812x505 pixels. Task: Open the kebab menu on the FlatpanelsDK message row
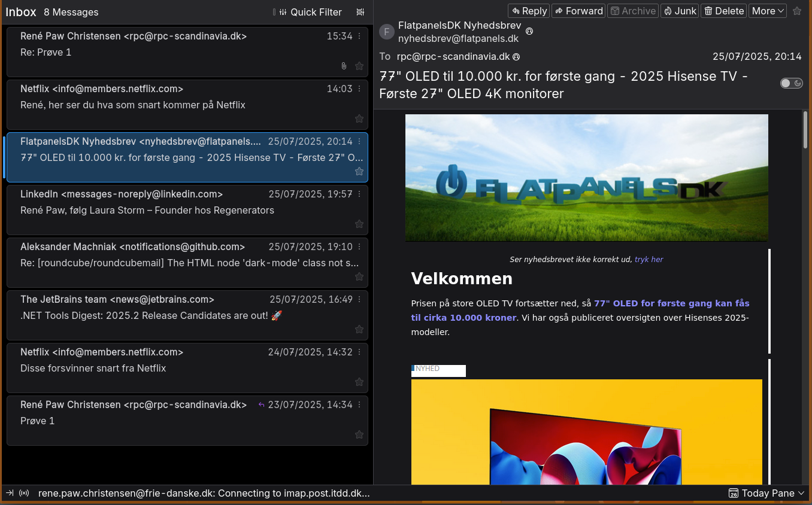[359, 142]
